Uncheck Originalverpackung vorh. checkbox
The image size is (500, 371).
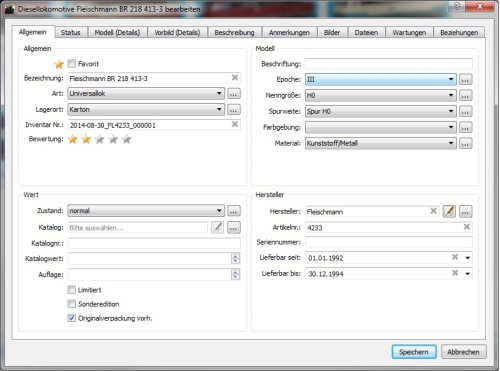tap(72, 318)
